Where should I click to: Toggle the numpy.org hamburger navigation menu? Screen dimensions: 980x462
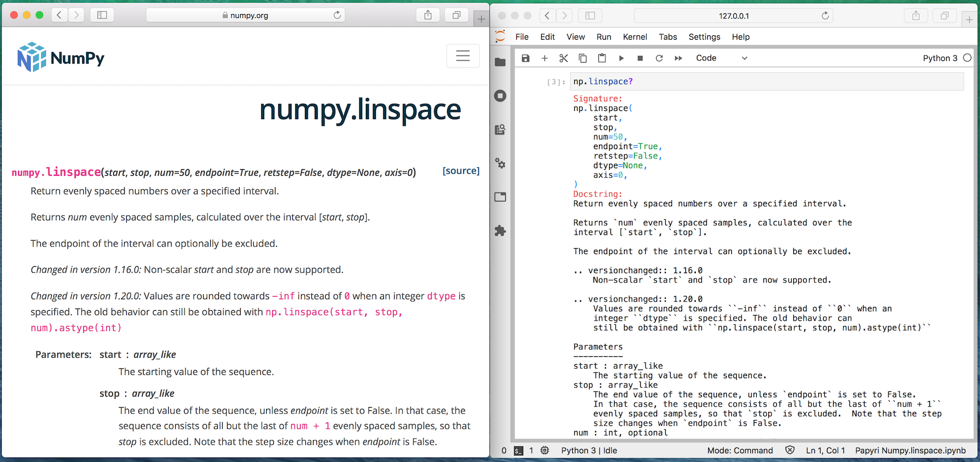tap(463, 56)
